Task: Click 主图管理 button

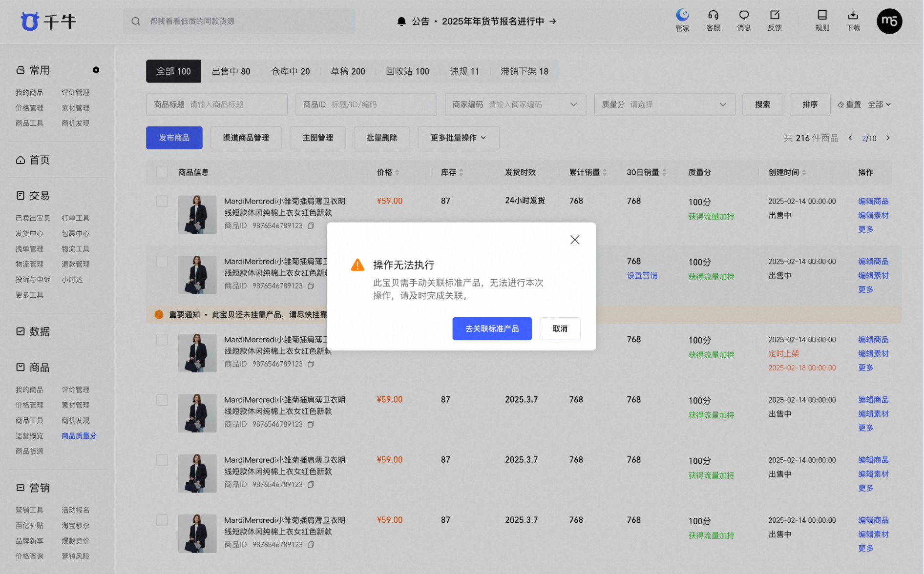Action: coord(318,138)
